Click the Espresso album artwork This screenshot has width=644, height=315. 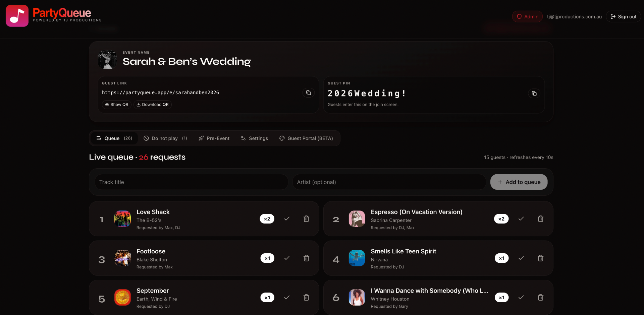coord(357,219)
